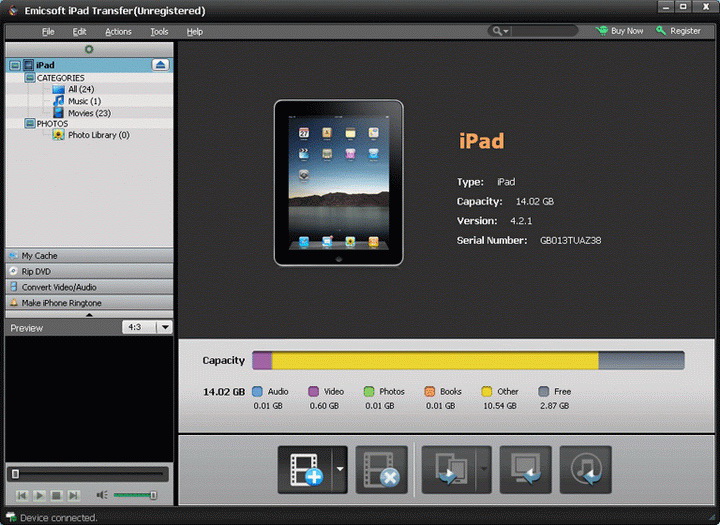Click the Free gray legend swatch
Viewport: 720px width, 525px height.
pos(543,391)
